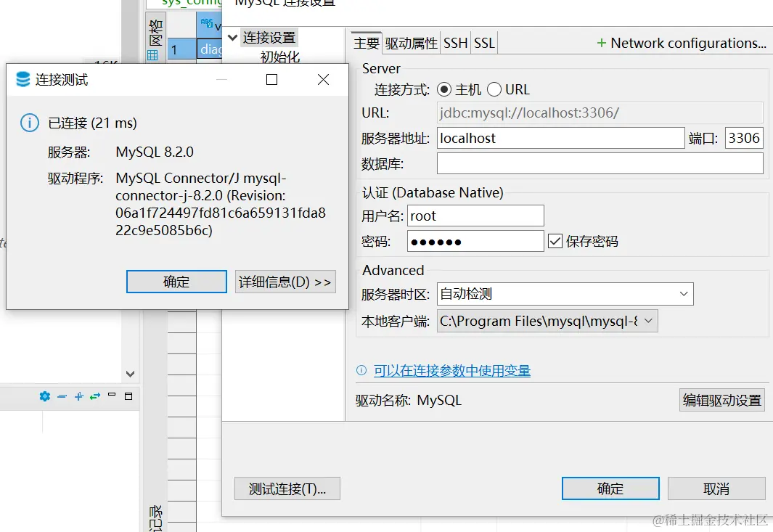This screenshot has height=532, width=773.
Task: Switch to the SSH tab
Action: click(x=456, y=44)
